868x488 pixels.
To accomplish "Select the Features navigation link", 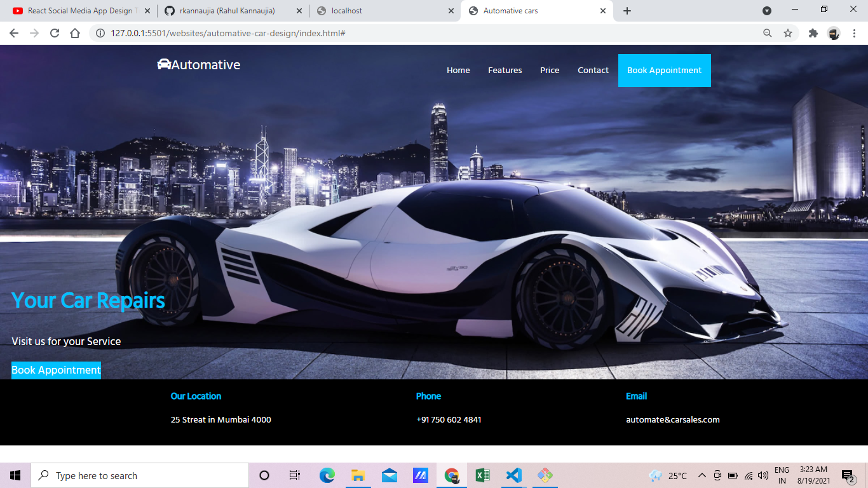I will 505,70.
